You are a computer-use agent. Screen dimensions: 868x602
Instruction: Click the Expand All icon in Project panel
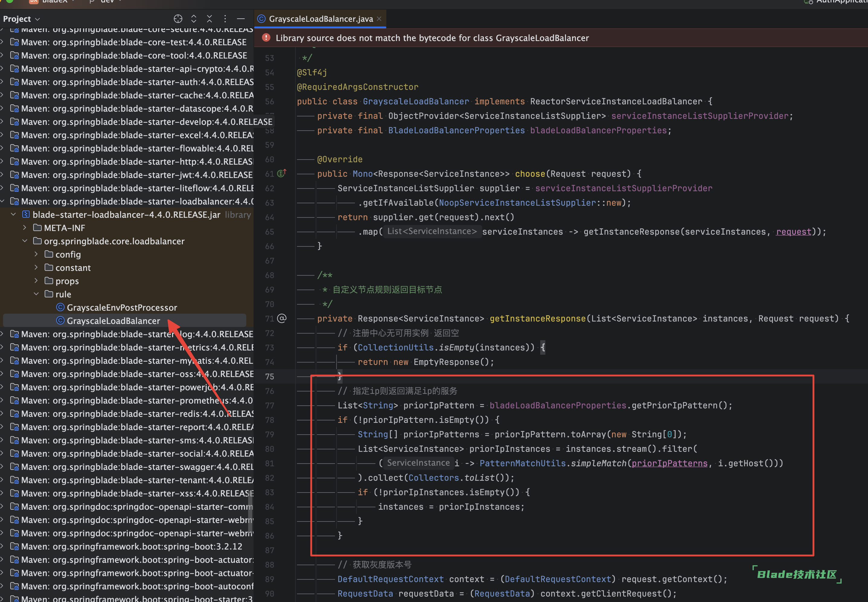[193, 18]
